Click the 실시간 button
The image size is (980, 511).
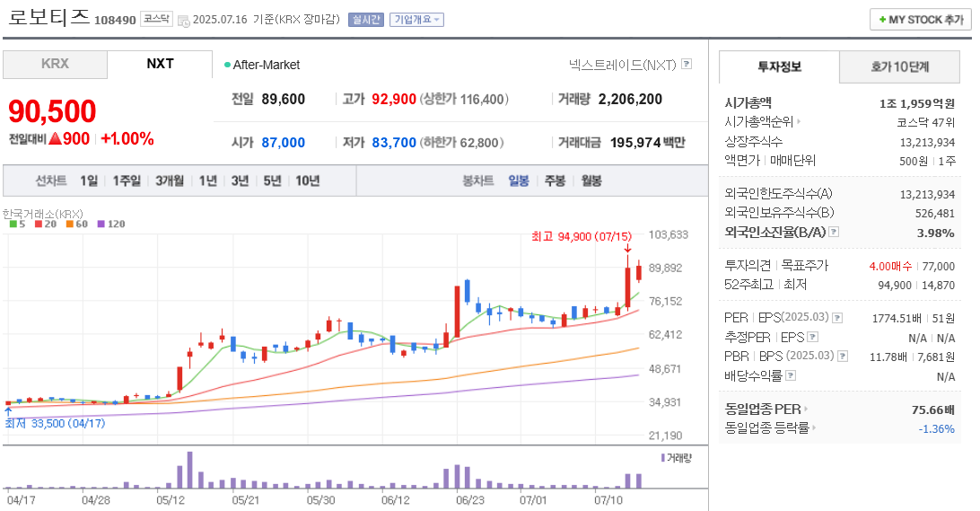click(x=365, y=20)
